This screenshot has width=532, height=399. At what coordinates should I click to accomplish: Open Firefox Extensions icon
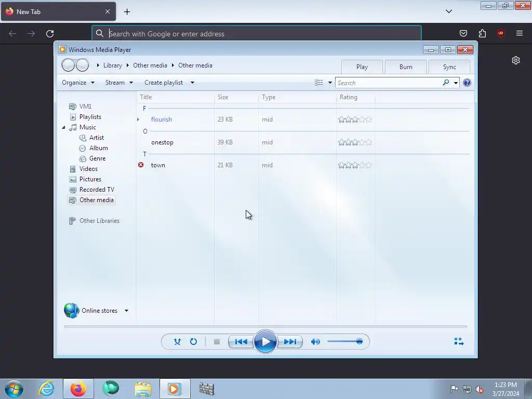coord(482,33)
